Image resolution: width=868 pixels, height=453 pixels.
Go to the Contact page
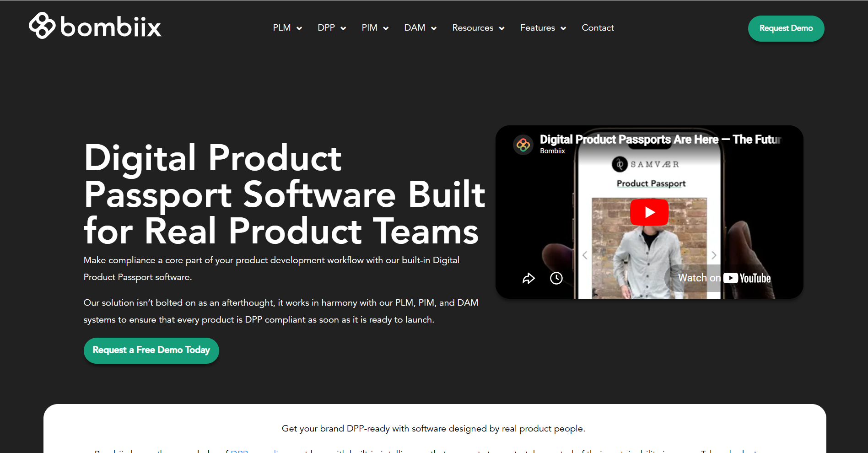(598, 28)
